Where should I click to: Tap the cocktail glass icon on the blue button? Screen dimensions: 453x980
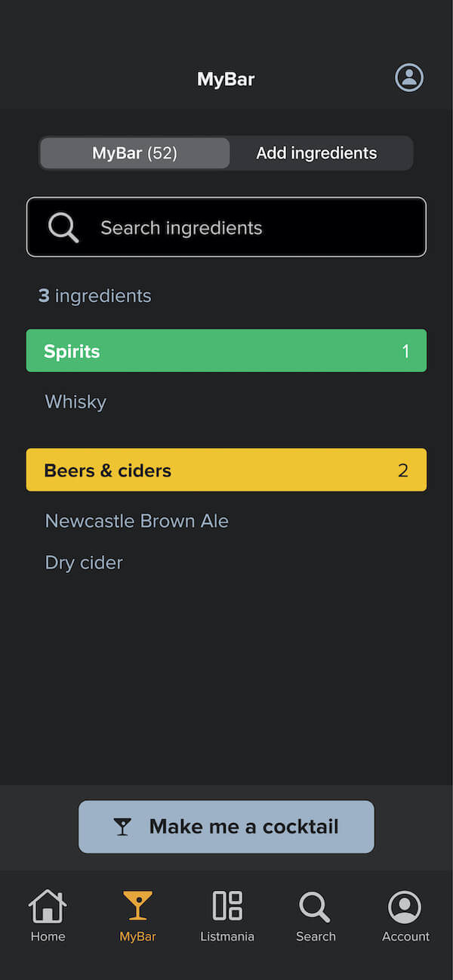point(122,826)
